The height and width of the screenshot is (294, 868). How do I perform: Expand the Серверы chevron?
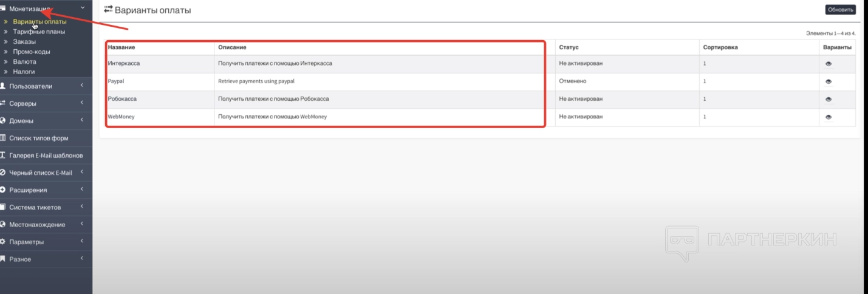pyautogui.click(x=82, y=103)
